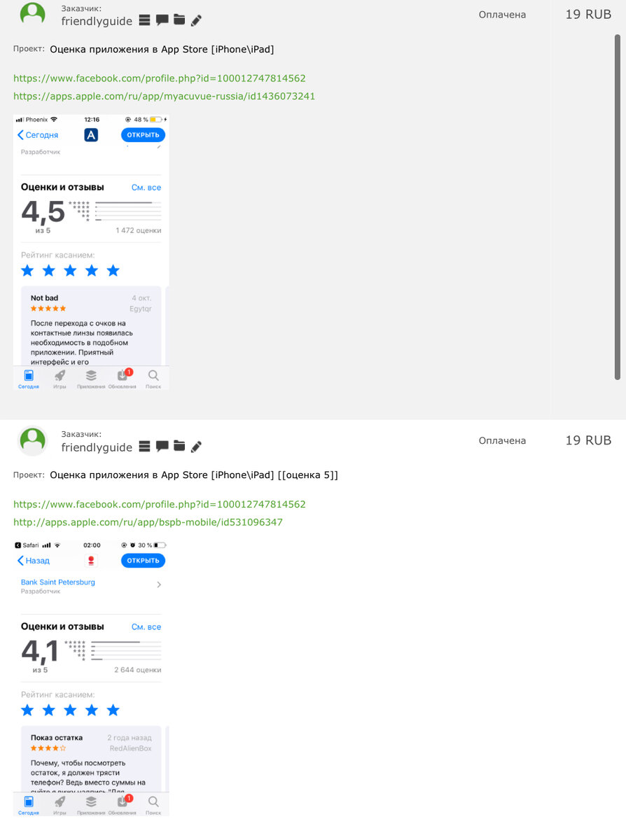This screenshot has width=626, height=840.
Task: Click the list icon beside first friendlyguide name
Action: (x=145, y=20)
